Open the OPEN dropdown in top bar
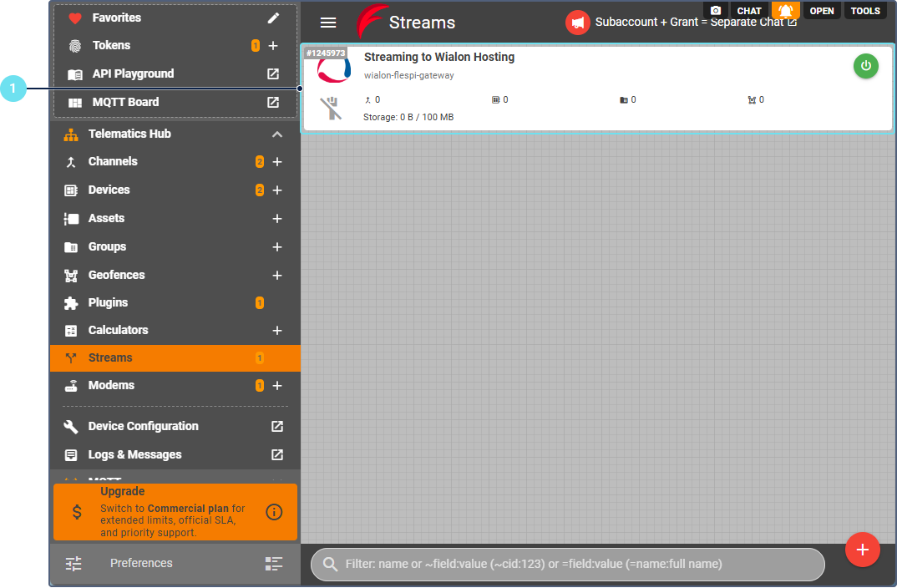This screenshot has height=588, width=897. 822,11
